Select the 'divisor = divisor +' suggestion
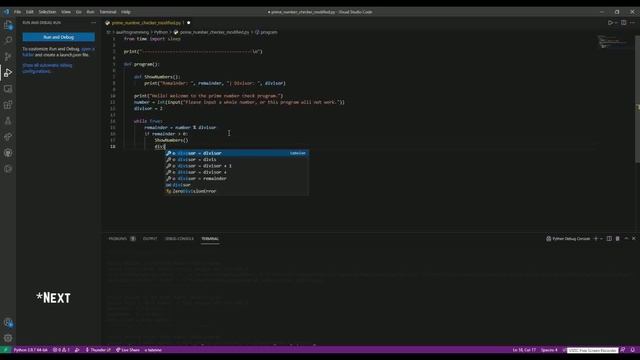Image resolution: width=640 pixels, height=360 pixels. 237,172
